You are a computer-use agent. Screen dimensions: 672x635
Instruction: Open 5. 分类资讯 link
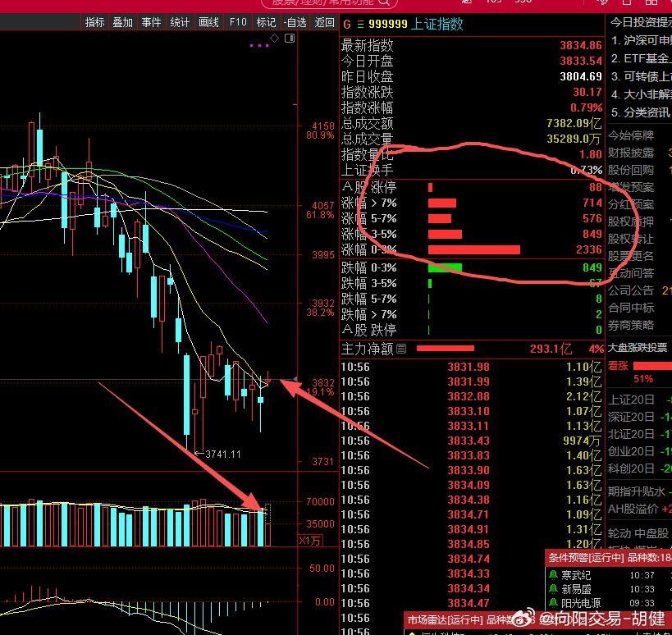640,112
